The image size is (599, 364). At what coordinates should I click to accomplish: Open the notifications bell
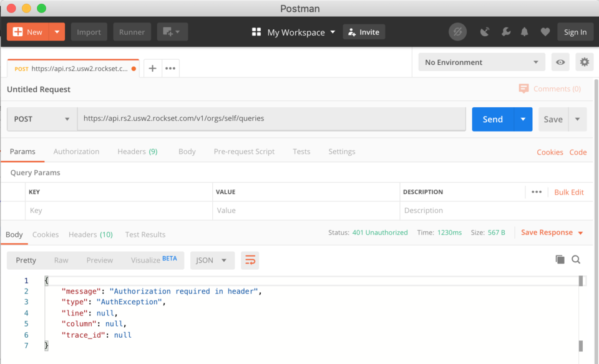tap(525, 32)
